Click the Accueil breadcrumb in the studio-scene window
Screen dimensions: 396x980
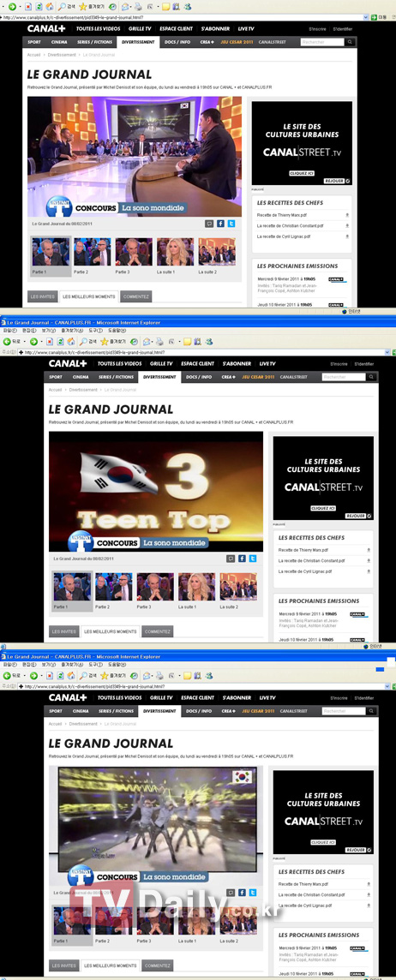33,55
